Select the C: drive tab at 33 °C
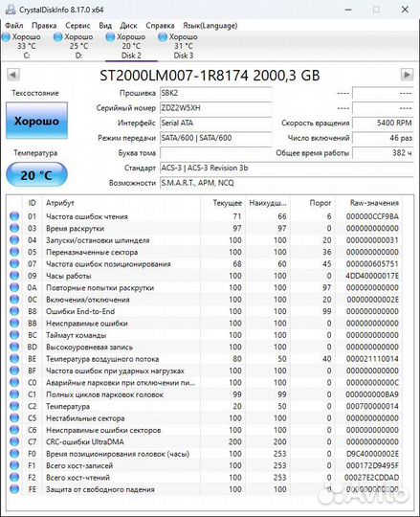This screenshot has width=420, height=517. click(x=27, y=46)
